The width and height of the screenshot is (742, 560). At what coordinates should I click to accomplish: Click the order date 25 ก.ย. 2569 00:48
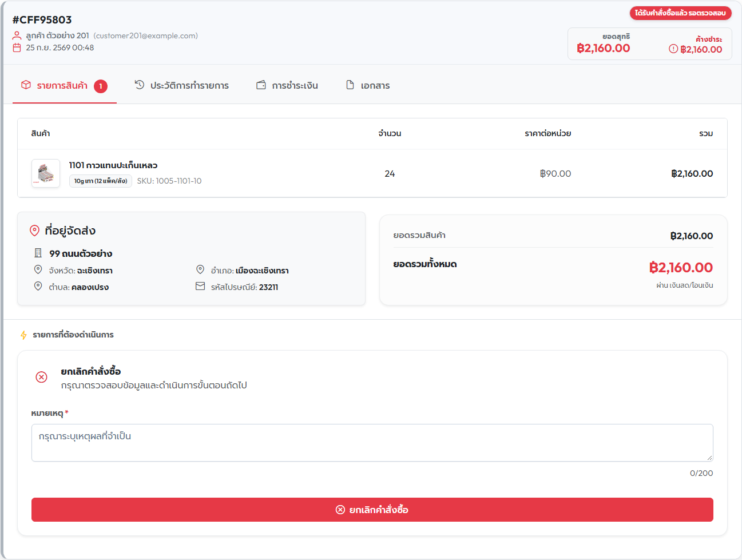tap(60, 48)
